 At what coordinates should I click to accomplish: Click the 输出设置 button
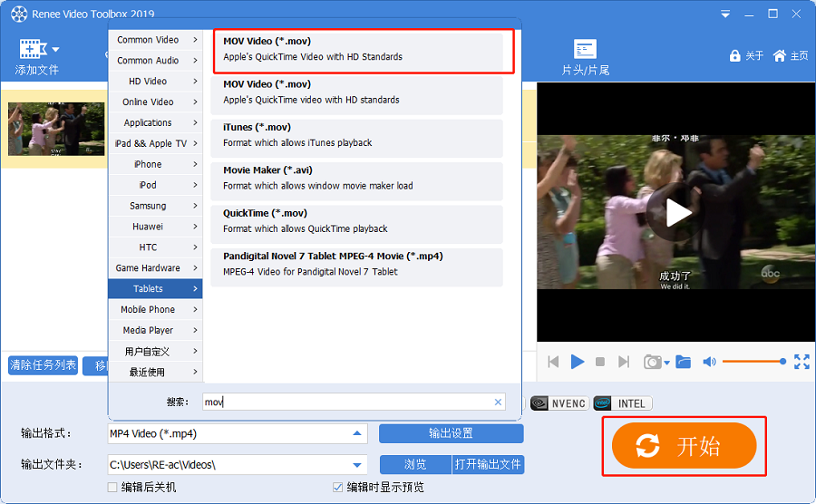[x=452, y=433]
